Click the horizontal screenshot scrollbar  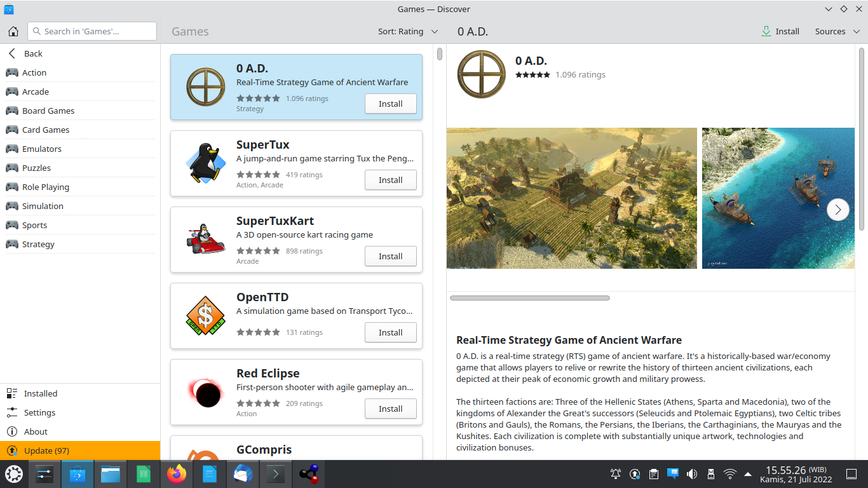pyautogui.click(x=530, y=297)
